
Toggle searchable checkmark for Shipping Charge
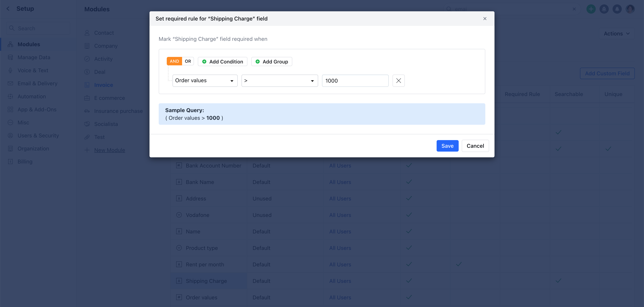[x=558, y=281]
